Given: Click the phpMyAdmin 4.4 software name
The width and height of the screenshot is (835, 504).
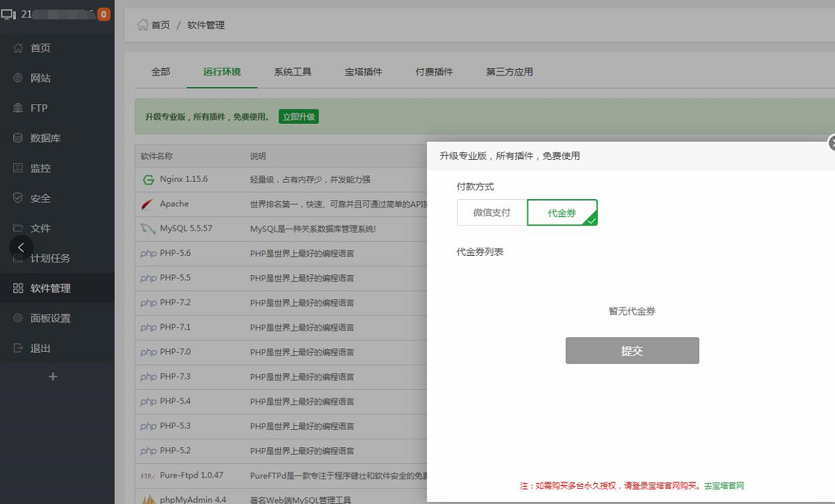Looking at the screenshot, I should click(x=193, y=500).
